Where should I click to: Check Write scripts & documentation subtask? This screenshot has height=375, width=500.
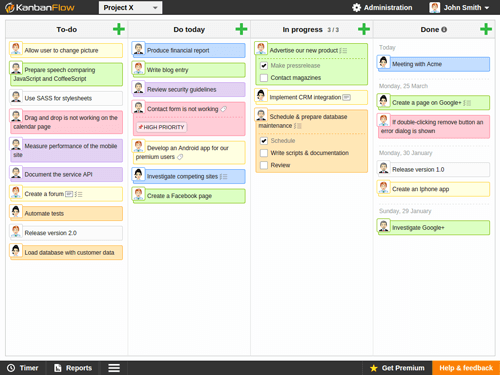click(x=264, y=153)
